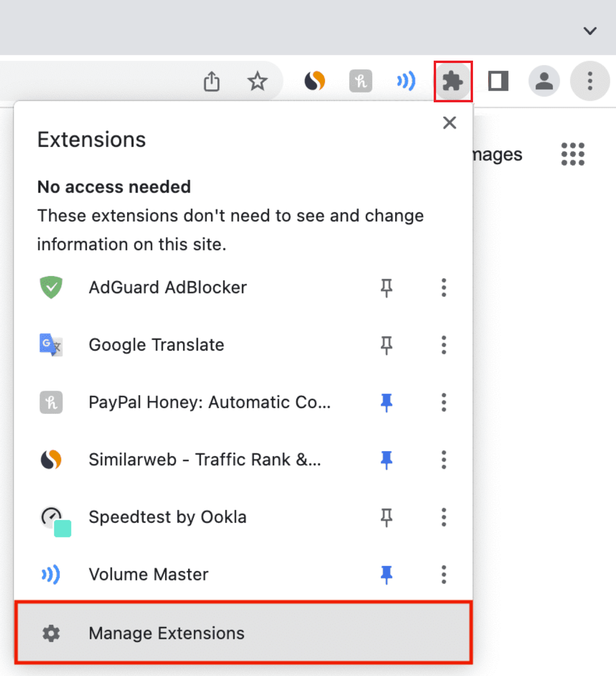The height and width of the screenshot is (676, 616).
Task: Open more options for Volume Master
Action: click(x=444, y=575)
